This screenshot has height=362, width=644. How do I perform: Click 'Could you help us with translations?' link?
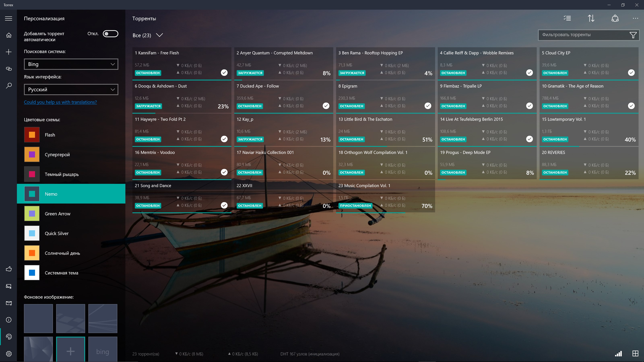click(x=61, y=102)
